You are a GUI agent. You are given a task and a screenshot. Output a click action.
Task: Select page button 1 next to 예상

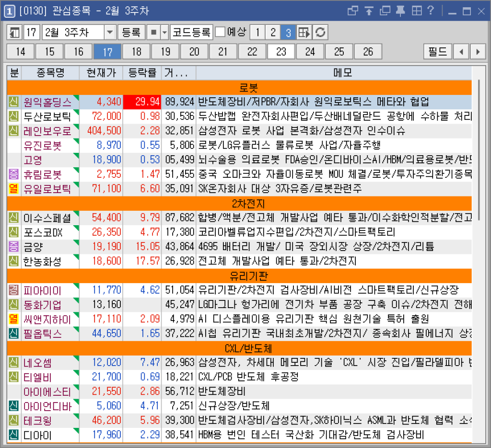(257, 33)
